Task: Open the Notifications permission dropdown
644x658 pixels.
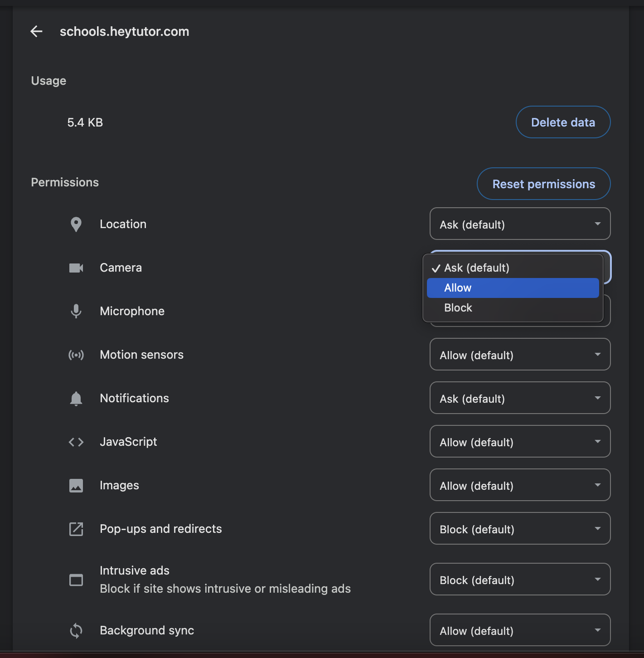Action: point(520,398)
